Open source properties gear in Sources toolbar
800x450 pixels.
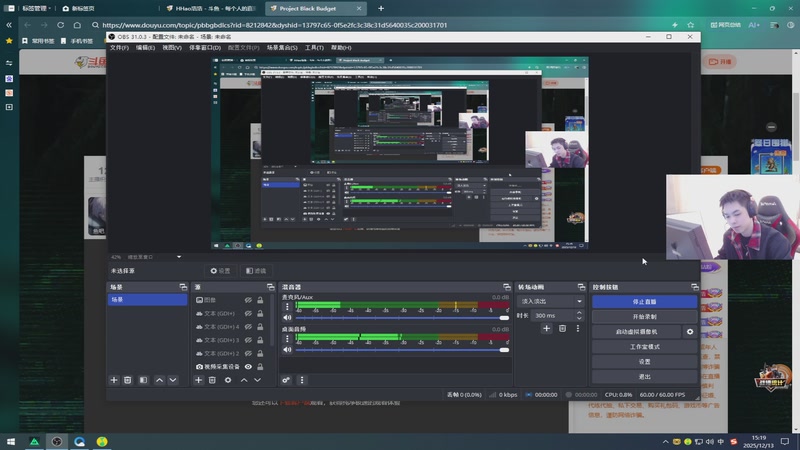click(228, 380)
